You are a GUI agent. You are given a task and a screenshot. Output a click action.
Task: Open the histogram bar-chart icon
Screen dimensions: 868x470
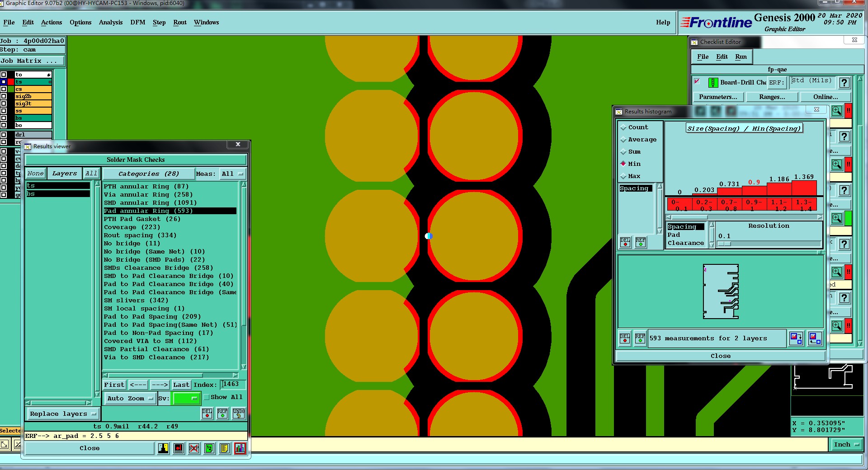(240, 448)
